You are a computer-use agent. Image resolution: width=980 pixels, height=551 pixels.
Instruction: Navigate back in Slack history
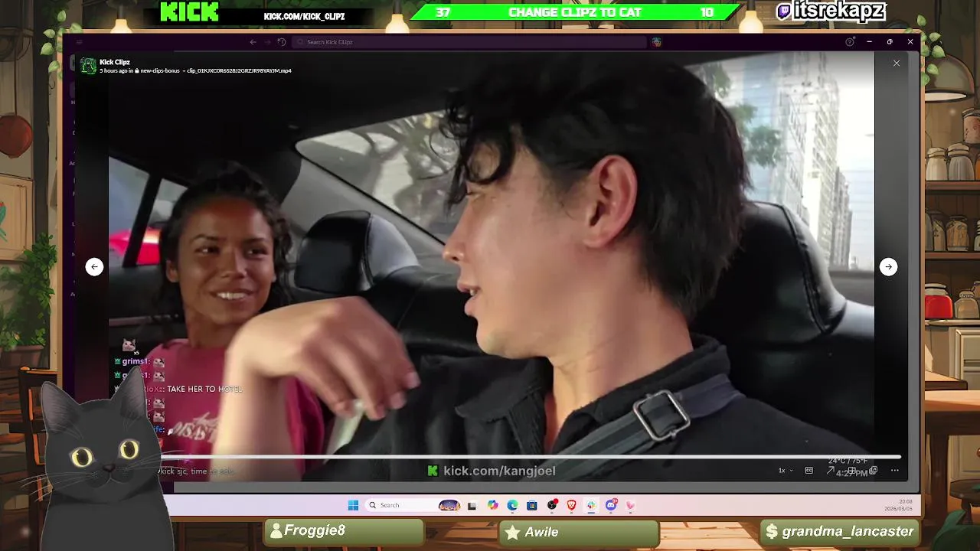(253, 42)
